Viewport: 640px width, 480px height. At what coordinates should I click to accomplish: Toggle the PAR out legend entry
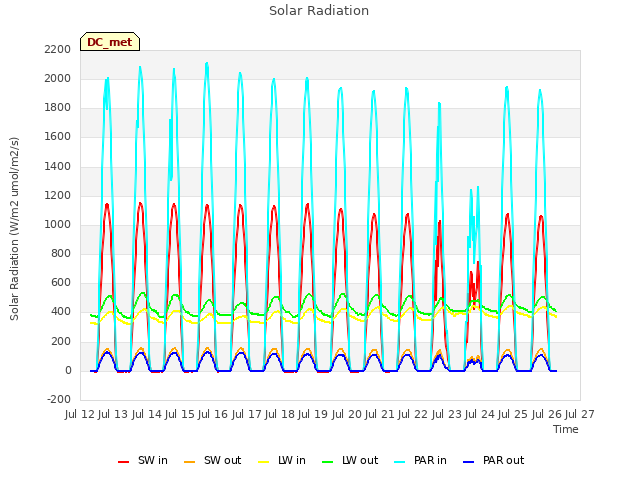pyautogui.click(x=493, y=460)
